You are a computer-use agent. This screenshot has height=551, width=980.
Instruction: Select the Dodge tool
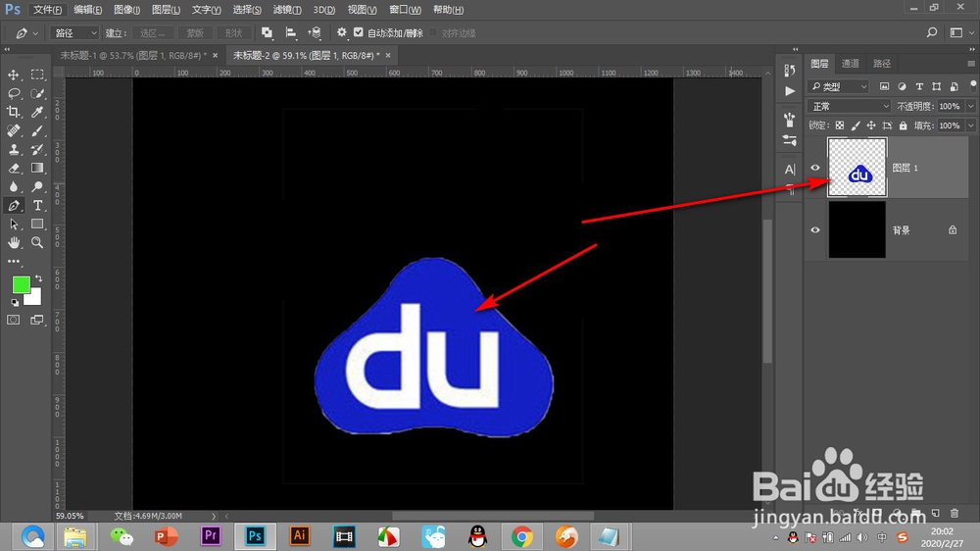pos(37,187)
